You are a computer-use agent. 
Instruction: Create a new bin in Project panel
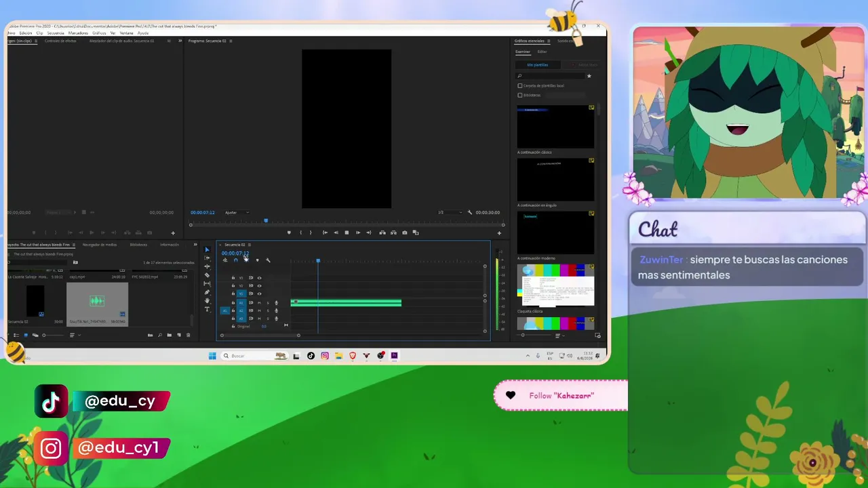tap(169, 335)
